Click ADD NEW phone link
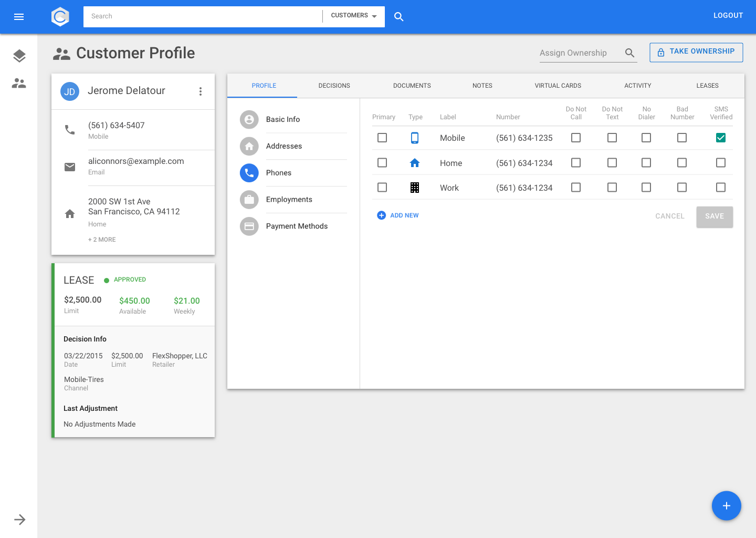Viewport: 756px width, 538px height. [x=398, y=215]
